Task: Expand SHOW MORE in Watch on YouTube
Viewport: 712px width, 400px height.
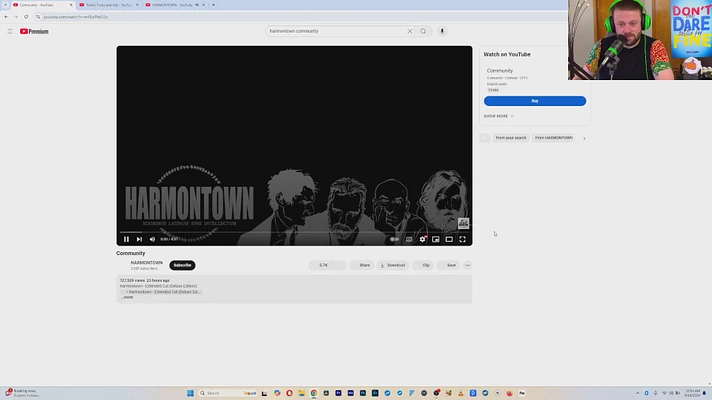Action: pos(499,116)
